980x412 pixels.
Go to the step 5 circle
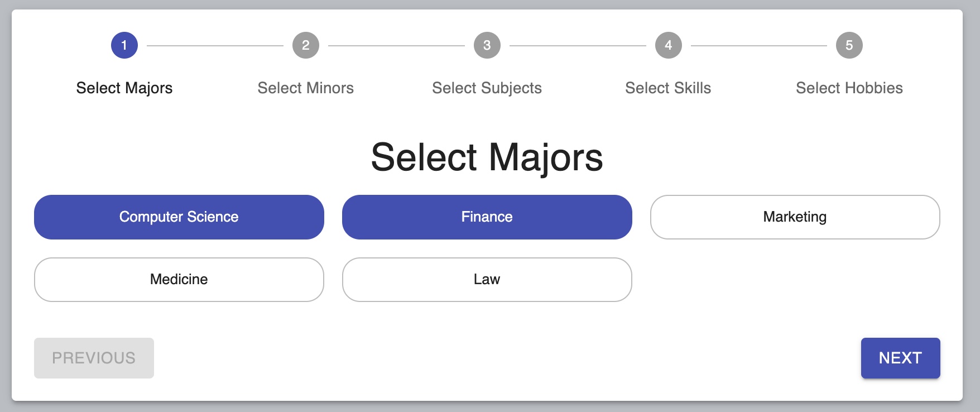(849, 45)
